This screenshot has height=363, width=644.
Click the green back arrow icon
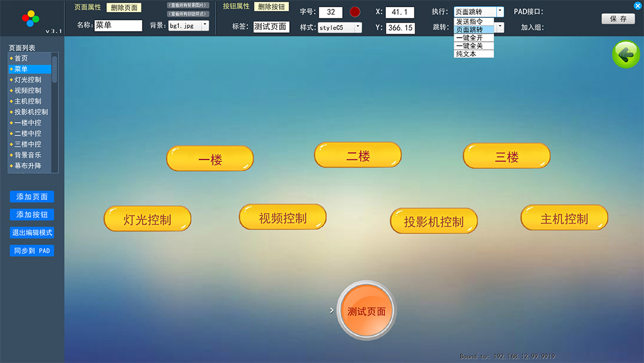click(626, 55)
